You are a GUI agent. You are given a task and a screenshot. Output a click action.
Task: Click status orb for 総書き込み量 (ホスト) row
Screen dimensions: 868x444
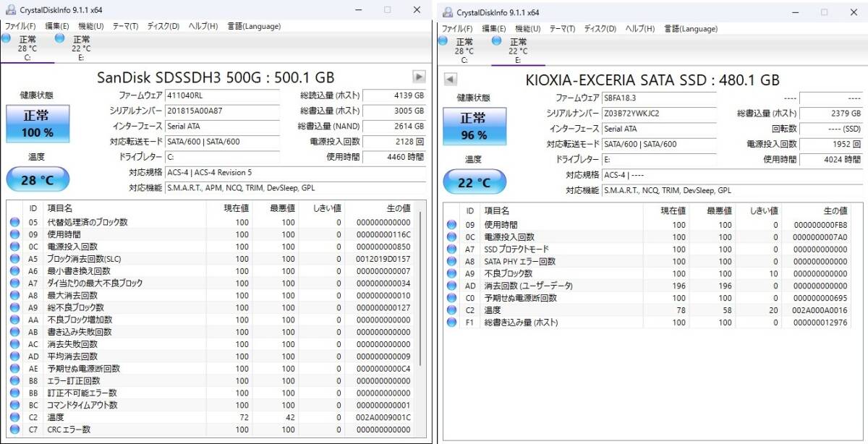point(452,323)
